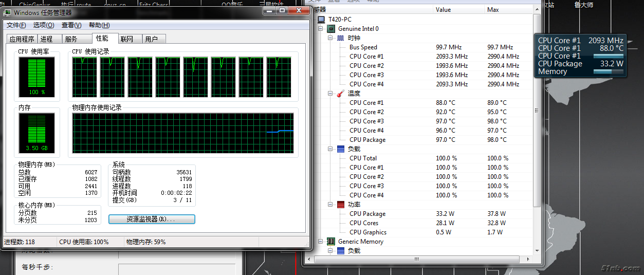Collapse the 温度 temperature section

(330, 94)
